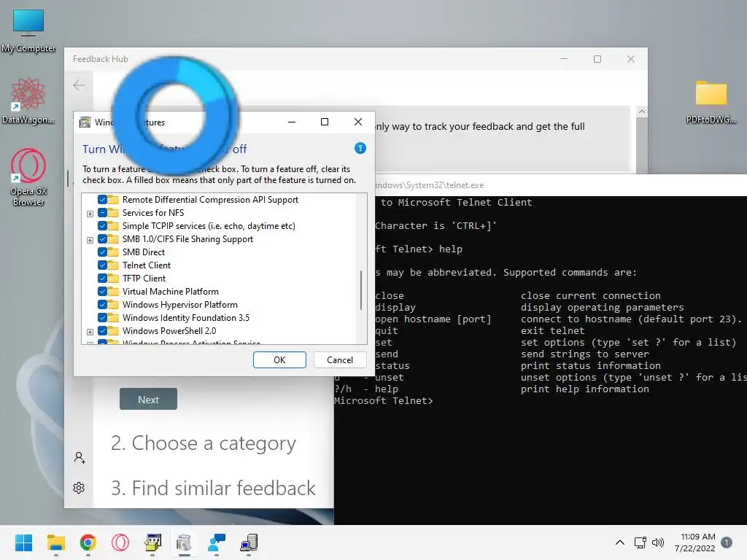Switch to Feedback Hub taskbar icon
Viewport: 747px width, 560px height.
(217, 542)
